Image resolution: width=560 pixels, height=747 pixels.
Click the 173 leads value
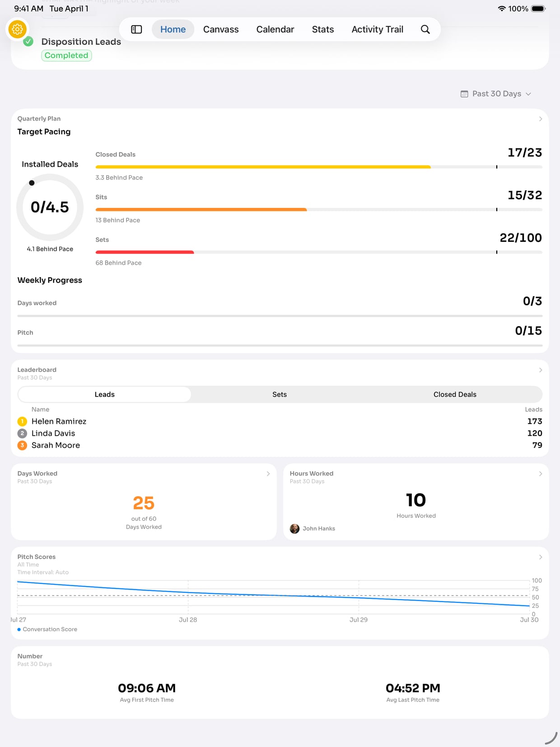[535, 421]
